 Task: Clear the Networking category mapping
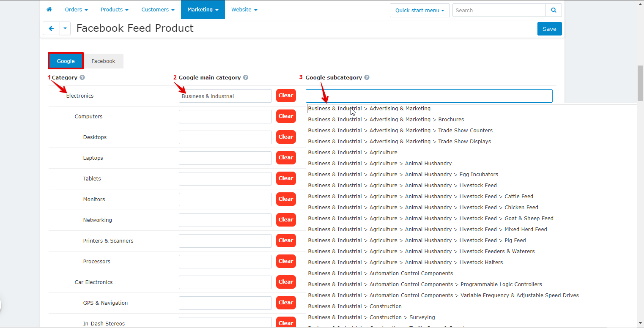pyautogui.click(x=286, y=220)
